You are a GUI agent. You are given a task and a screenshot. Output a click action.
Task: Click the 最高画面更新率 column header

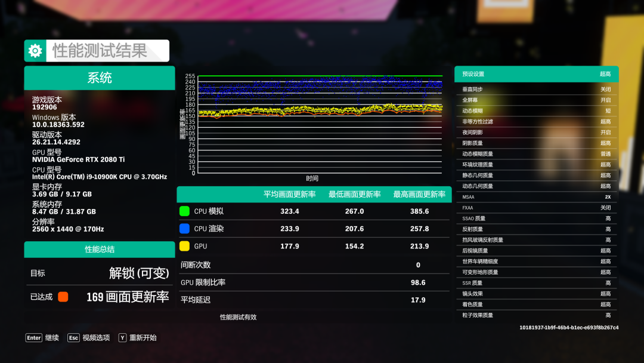point(419,195)
